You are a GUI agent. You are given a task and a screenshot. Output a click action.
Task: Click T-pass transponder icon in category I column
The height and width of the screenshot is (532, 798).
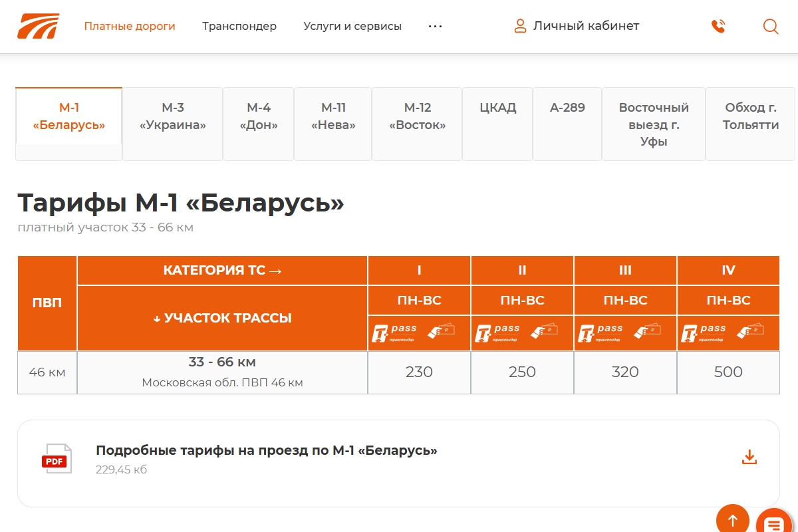395,332
